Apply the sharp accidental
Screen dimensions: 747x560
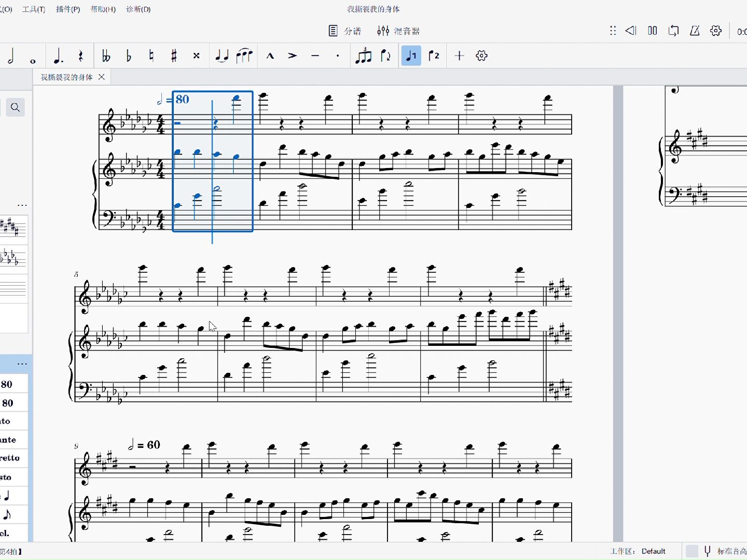[x=174, y=56]
